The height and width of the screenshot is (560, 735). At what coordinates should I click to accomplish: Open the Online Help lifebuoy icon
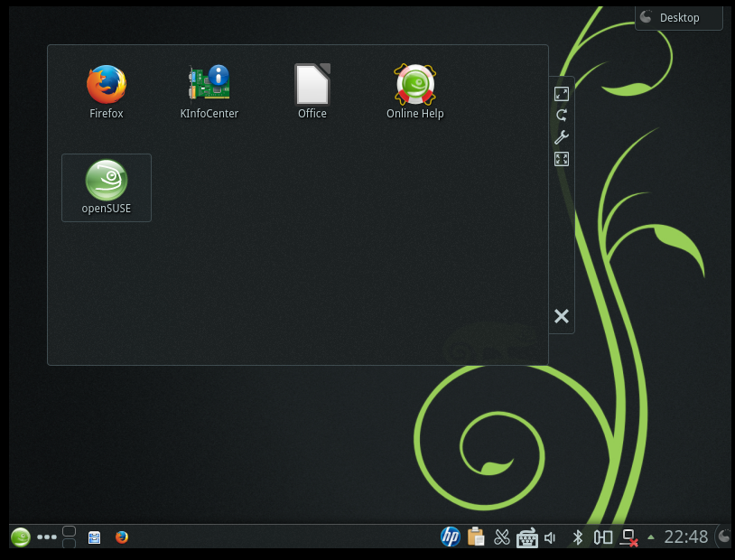point(414,92)
